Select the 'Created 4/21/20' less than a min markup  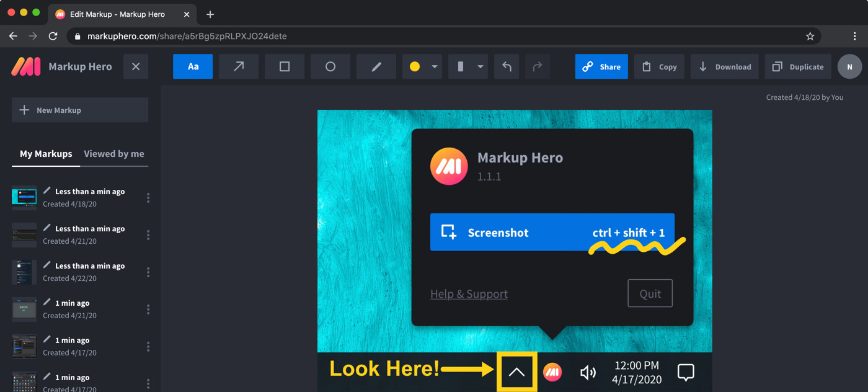click(80, 234)
